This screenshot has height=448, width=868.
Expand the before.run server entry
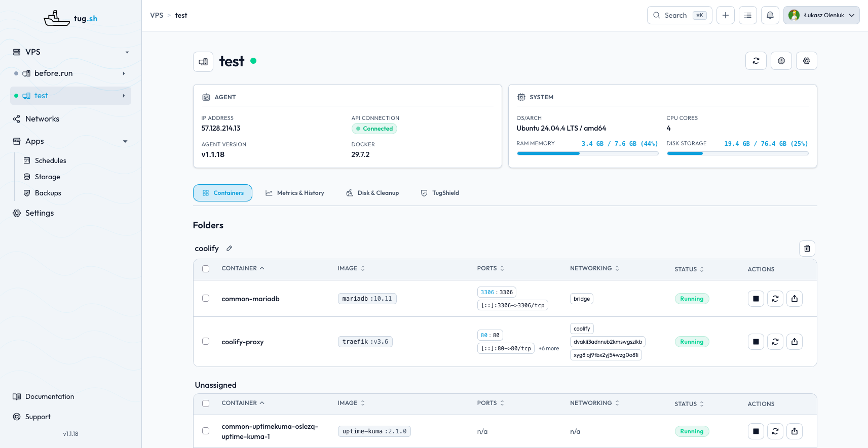pyautogui.click(x=124, y=73)
